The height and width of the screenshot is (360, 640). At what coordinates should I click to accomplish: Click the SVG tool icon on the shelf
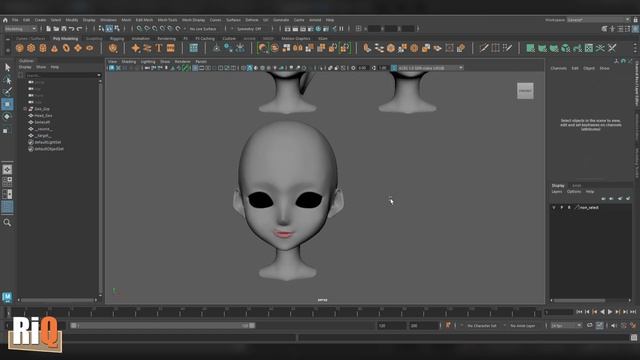(x=171, y=48)
